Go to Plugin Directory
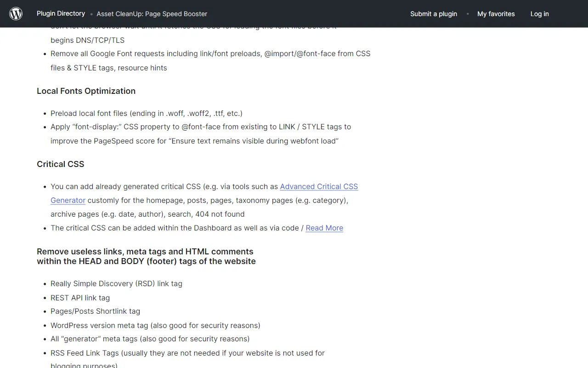 coord(61,13)
